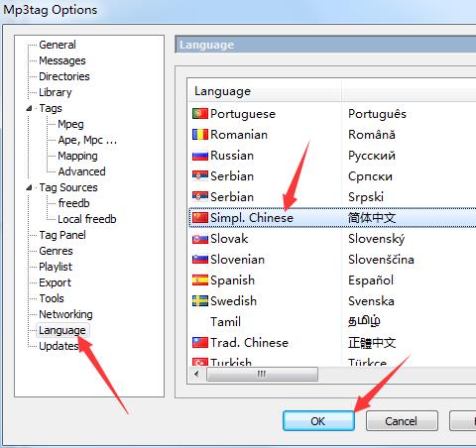Confirm with the OK button
The height and width of the screenshot is (448, 476).
coord(318,421)
